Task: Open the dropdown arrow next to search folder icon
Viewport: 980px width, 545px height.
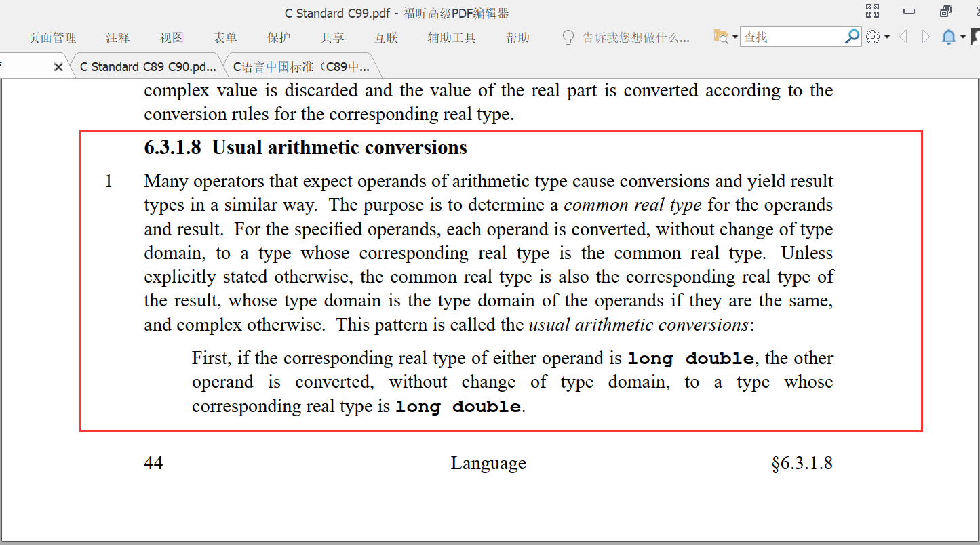Action: click(x=734, y=37)
